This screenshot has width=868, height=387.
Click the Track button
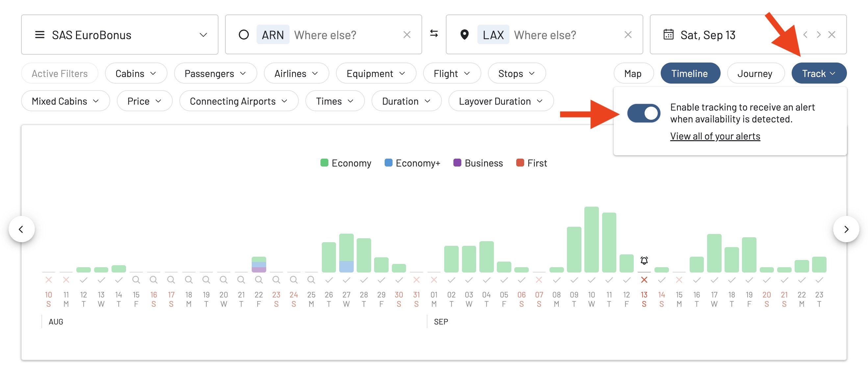[x=818, y=73]
